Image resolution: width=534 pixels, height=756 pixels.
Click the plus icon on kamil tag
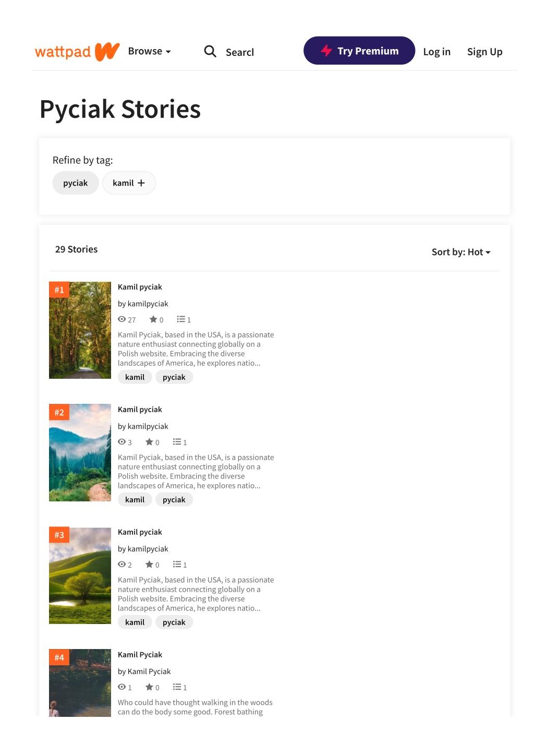click(x=141, y=183)
